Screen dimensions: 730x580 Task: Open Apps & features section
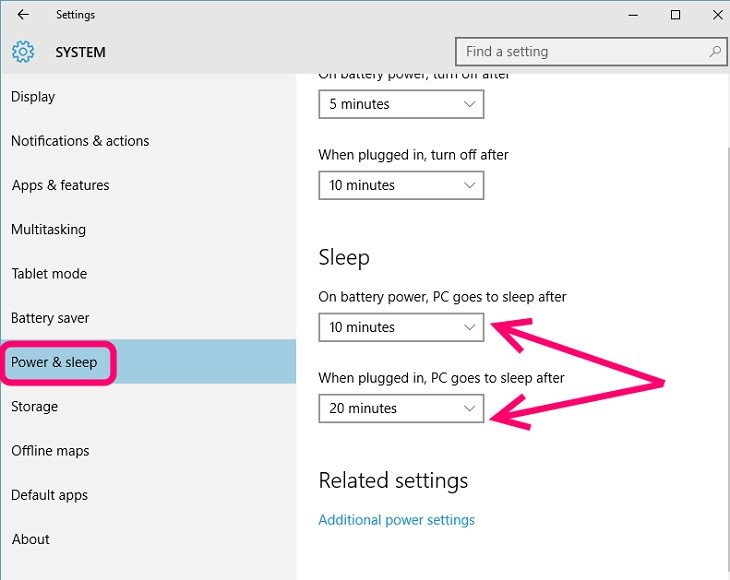[60, 185]
